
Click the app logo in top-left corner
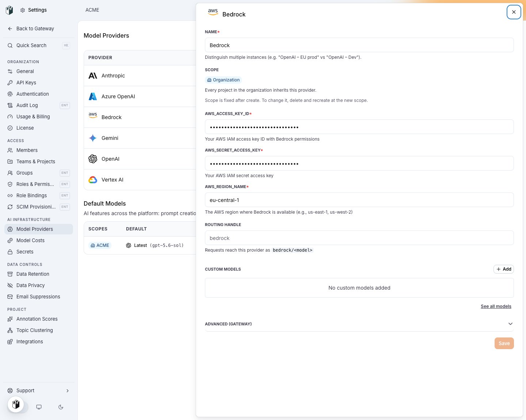(9, 10)
